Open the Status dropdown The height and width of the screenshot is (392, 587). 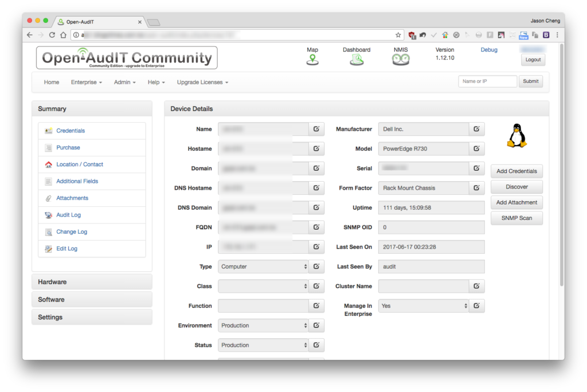pyautogui.click(x=263, y=345)
